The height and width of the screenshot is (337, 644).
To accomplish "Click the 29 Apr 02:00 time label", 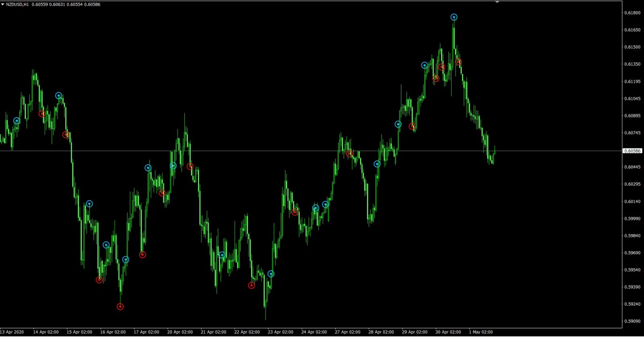I will pos(415,332).
